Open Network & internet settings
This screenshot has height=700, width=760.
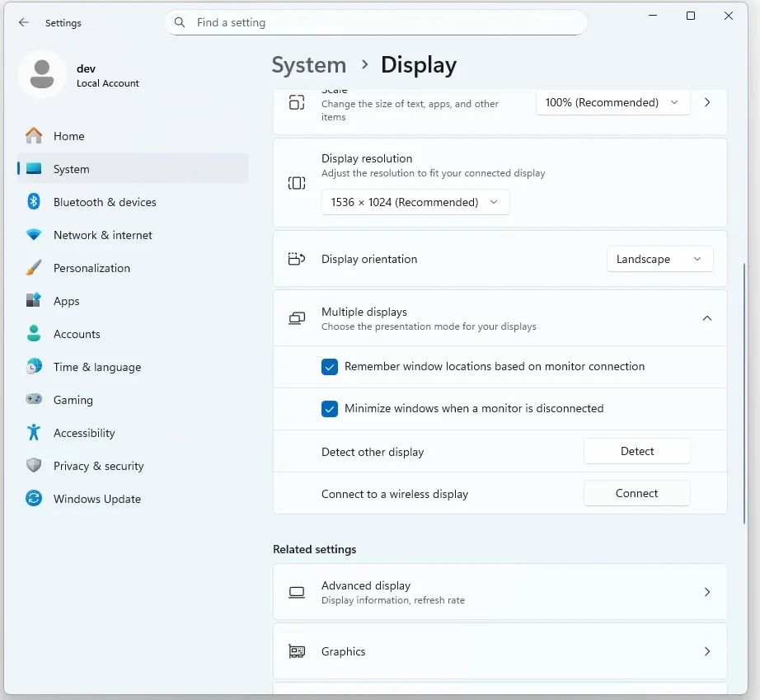point(133,235)
